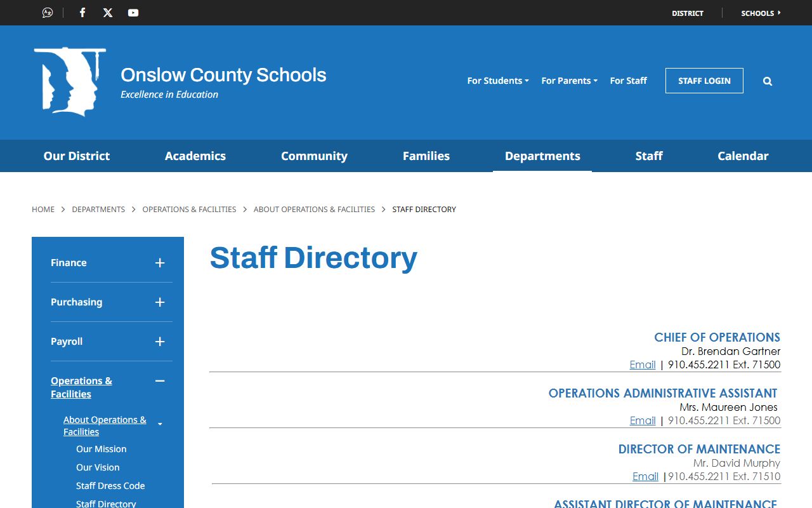Expand the Payroll section plus icon
Screen dimensions: 812x508
coord(160,342)
